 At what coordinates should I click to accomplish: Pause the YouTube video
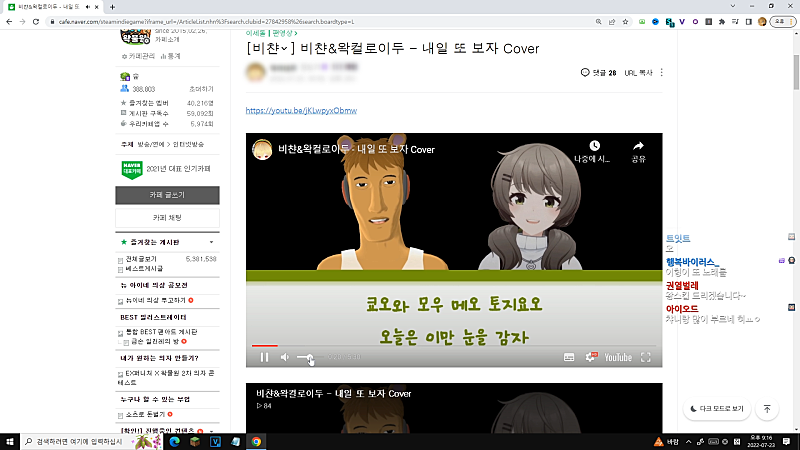click(264, 358)
